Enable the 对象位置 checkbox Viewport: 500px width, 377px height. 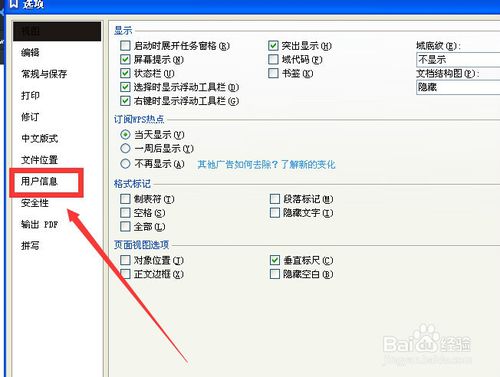[125, 260]
